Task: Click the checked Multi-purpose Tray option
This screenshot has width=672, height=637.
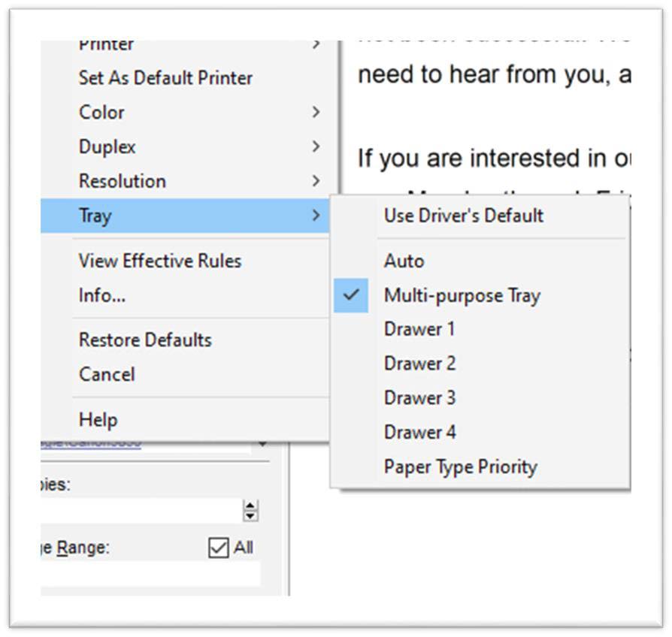Action: (462, 296)
